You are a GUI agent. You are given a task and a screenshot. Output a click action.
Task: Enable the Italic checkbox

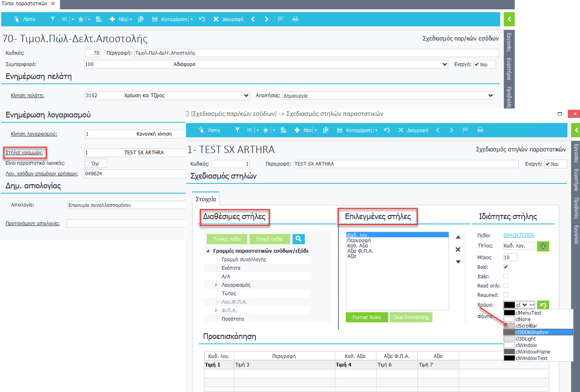click(x=506, y=276)
